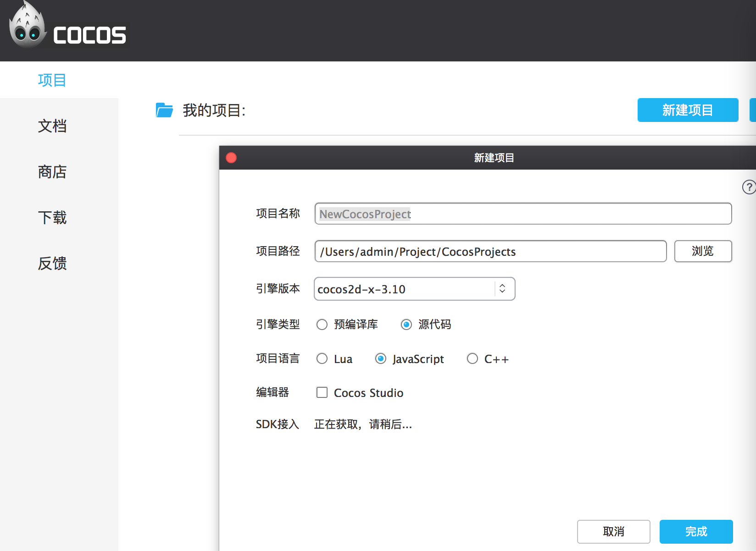Open the 反馈 sidebar tab
The height and width of the screenshot is (551, 756).
pos(52,264)
